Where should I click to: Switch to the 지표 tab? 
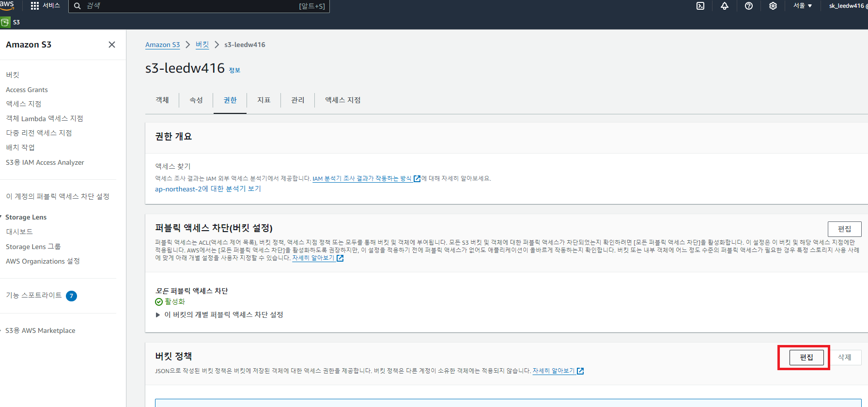pos(264,100)
